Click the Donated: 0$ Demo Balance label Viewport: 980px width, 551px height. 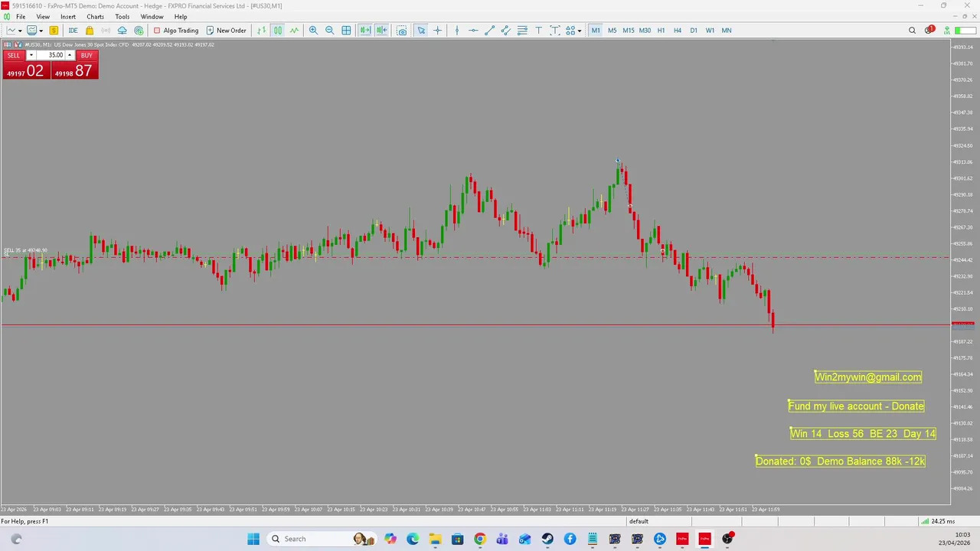tap(840, 461)
